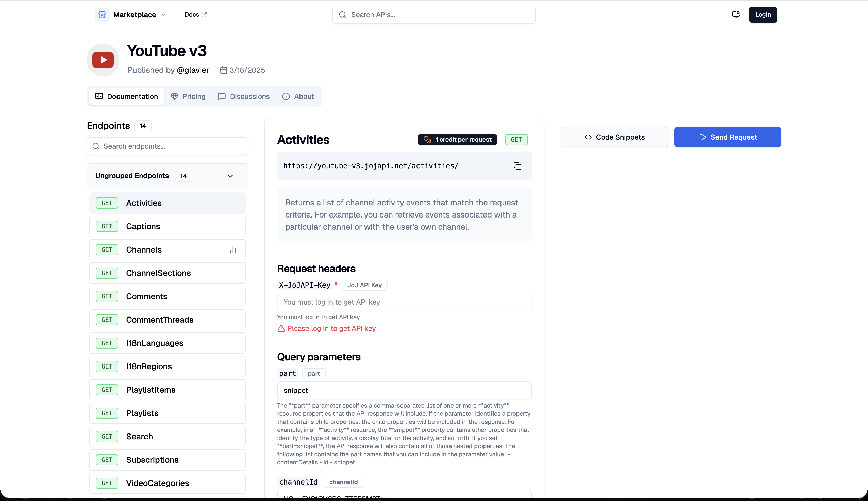Open the part parameter value selector
This screenshot has width=868, height=501.
pos(404,390)
